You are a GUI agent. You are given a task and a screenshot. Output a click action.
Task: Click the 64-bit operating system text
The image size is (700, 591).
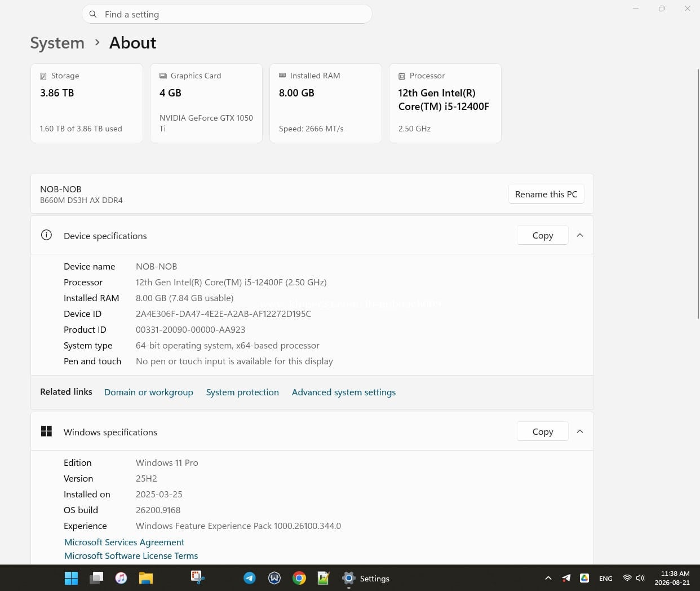227,345
